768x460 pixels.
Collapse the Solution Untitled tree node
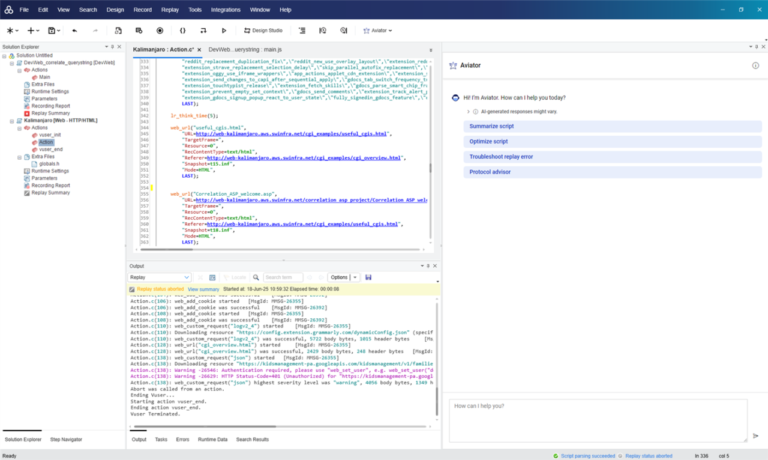(4, 56)
